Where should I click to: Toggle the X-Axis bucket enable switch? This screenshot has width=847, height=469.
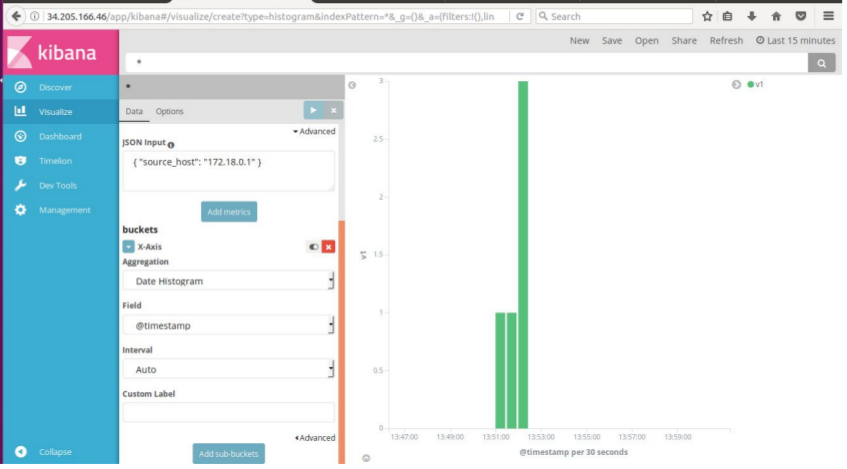point(313,246)
